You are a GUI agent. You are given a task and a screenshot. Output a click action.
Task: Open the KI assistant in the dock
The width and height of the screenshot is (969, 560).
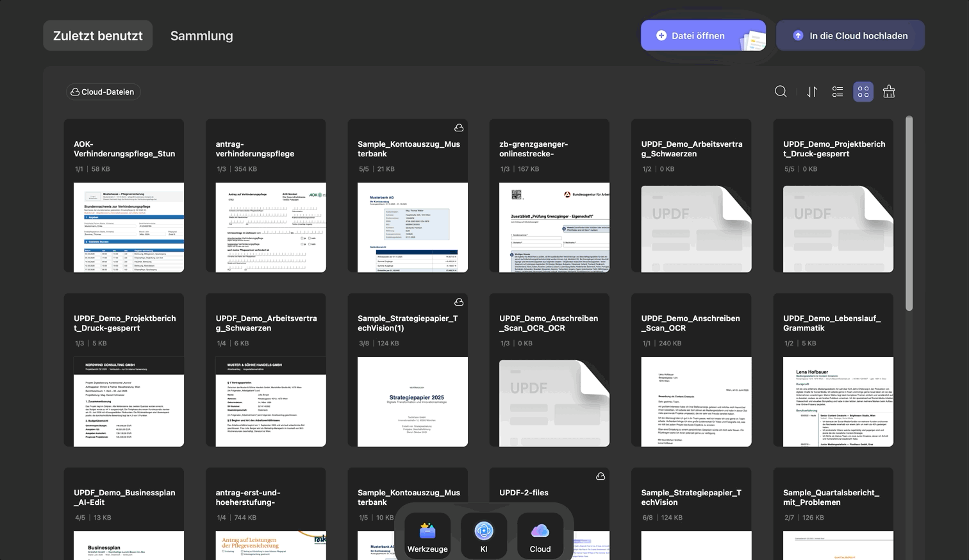[x=484, y=536]
